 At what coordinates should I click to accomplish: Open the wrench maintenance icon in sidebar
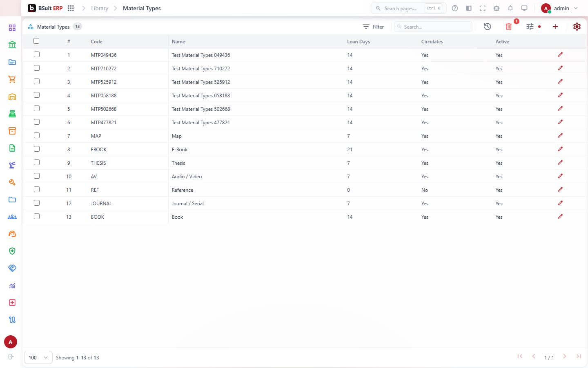12,182
